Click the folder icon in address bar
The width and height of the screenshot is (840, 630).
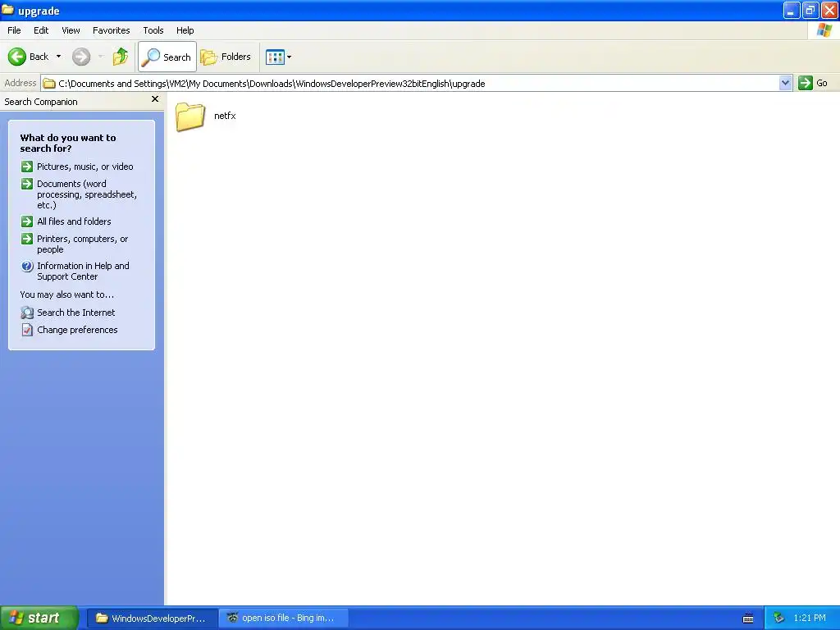(x=49, y=84)
